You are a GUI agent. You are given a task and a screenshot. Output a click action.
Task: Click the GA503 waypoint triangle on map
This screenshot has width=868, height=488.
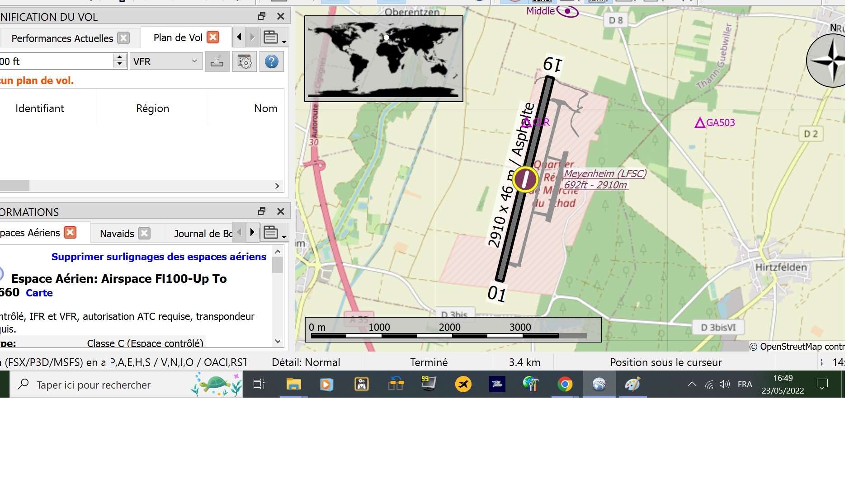tap(700, 122)
